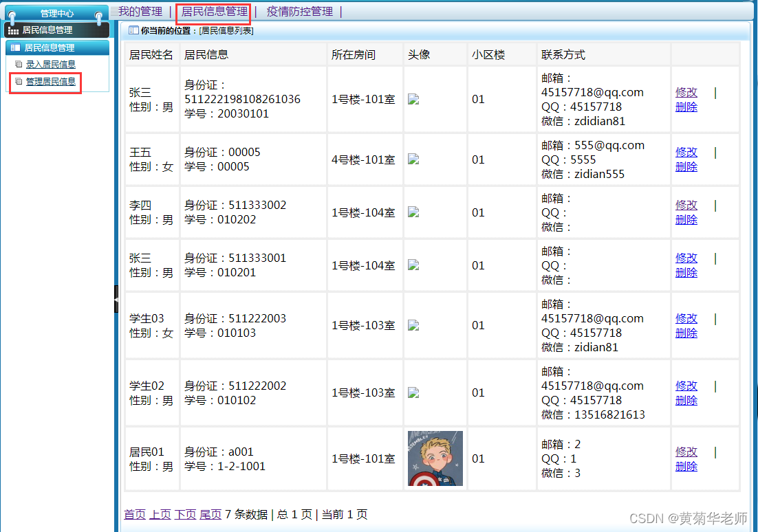Screen dimensions: 758x532
Task: Go to 尾页 in pagination
Action: tap(210, 515)
